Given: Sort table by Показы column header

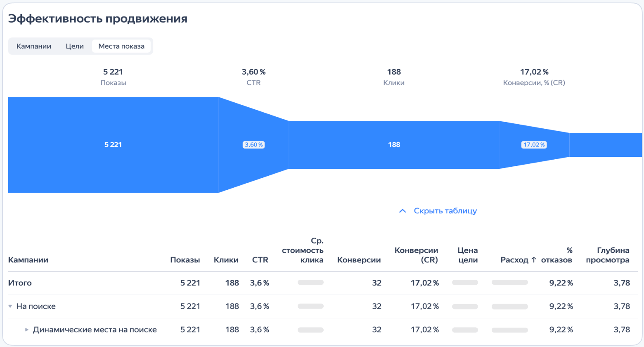Looking at the screenshot, I should point(185,260).
